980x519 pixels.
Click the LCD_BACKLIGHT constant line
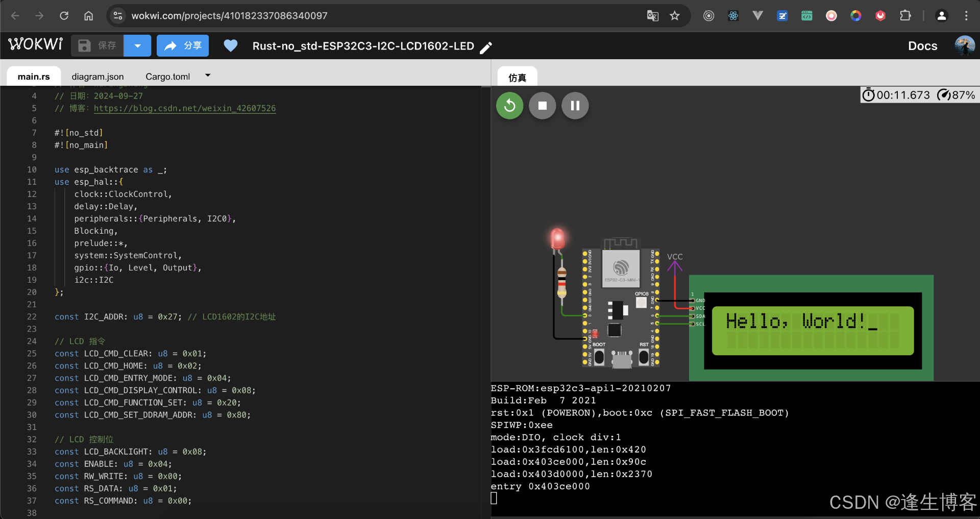click(x=130, y=452)
